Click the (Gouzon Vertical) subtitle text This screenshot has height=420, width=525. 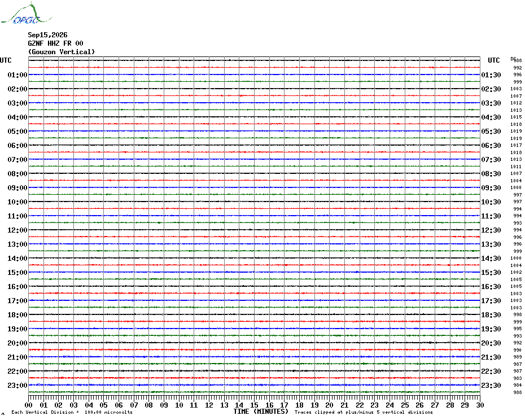(x=62, y=52)
